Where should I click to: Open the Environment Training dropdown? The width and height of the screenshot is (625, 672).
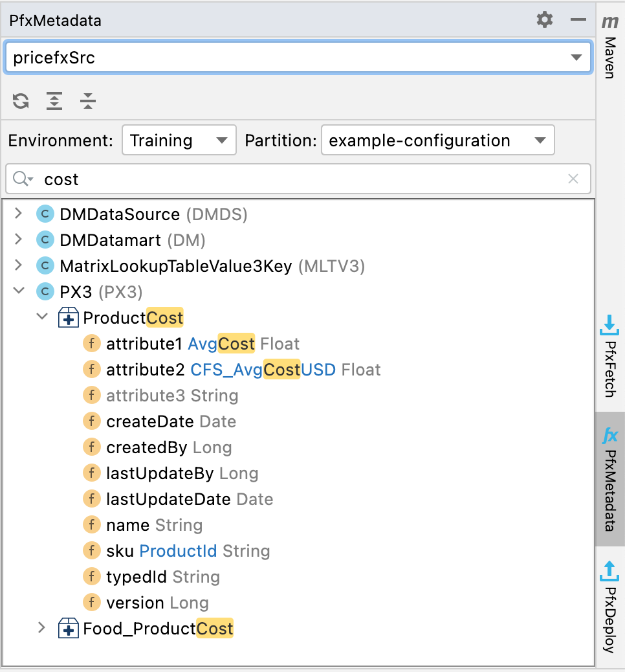(179, 140)
